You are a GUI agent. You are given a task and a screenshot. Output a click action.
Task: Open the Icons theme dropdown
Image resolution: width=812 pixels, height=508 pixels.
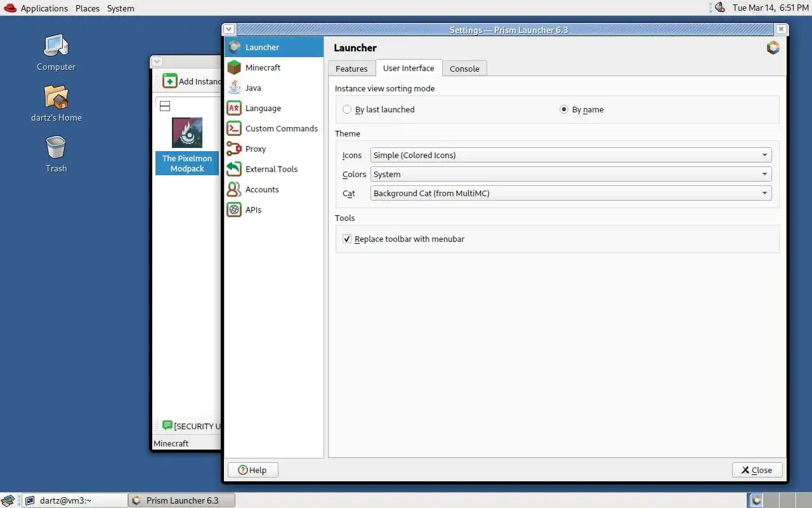click(571, 155)
